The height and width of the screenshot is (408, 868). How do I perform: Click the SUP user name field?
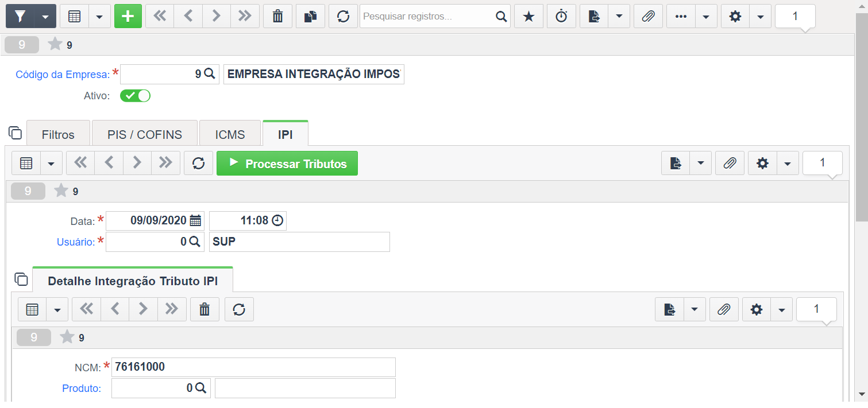point(299,242)
